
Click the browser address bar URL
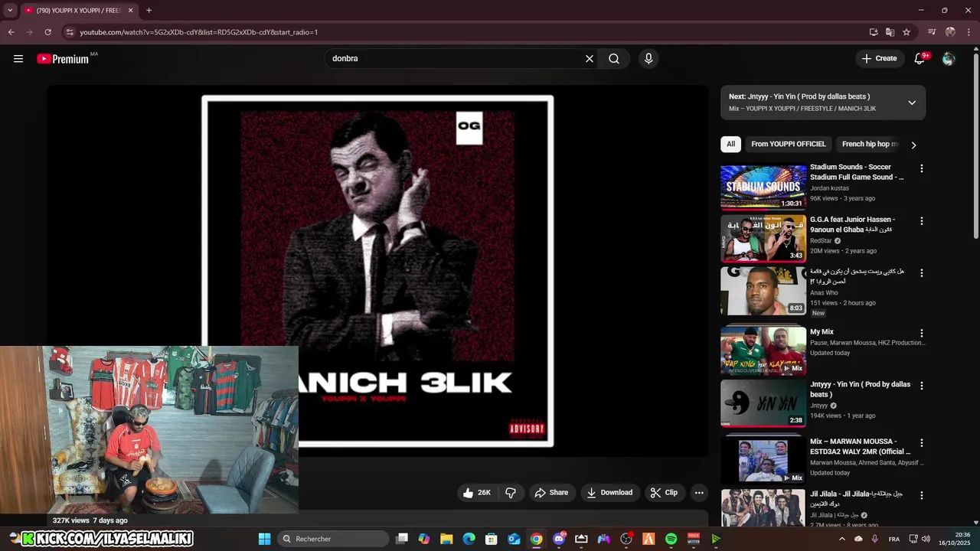pyautogui.click(x=199, y=32)
